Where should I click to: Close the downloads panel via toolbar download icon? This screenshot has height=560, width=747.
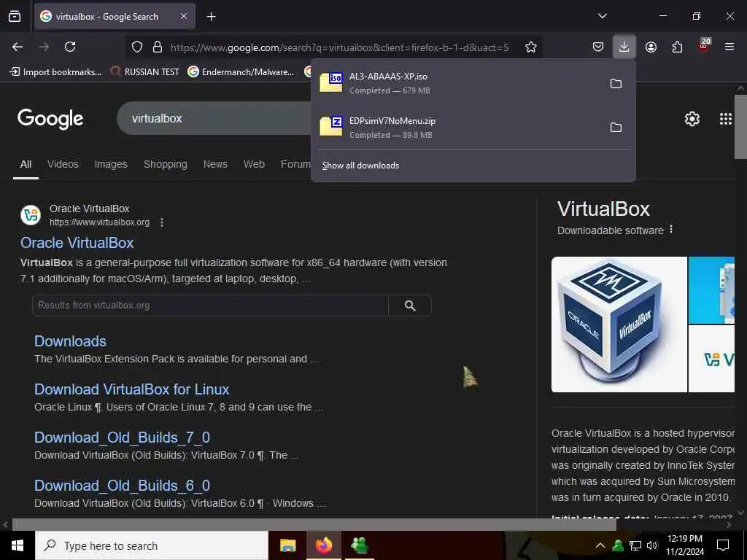point(624,47)
